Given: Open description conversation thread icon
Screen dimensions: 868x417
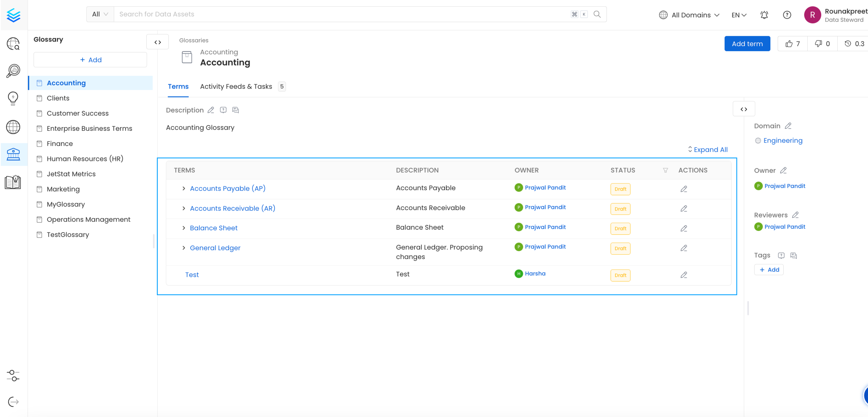Looking at the screenshot, I should tap(235, 110).
